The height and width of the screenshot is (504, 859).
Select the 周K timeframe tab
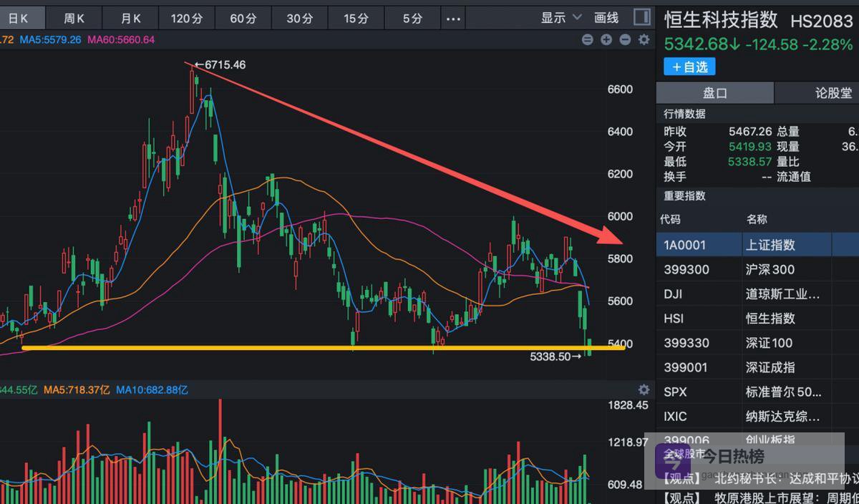click(74, 19)
